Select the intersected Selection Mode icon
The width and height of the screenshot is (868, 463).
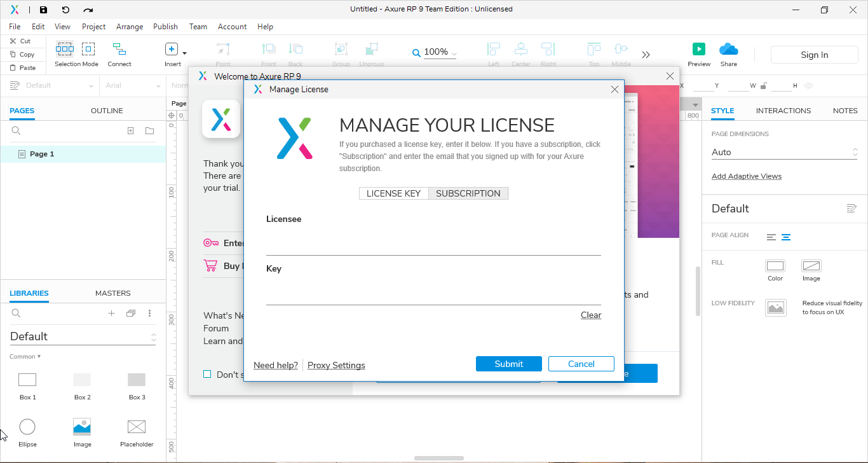click(65, 49)
